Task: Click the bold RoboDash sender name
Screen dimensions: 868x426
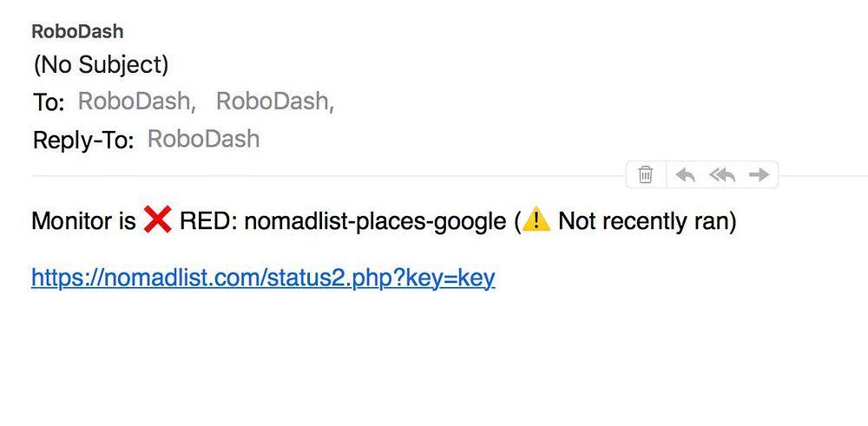Action: [x=77, y=32]
